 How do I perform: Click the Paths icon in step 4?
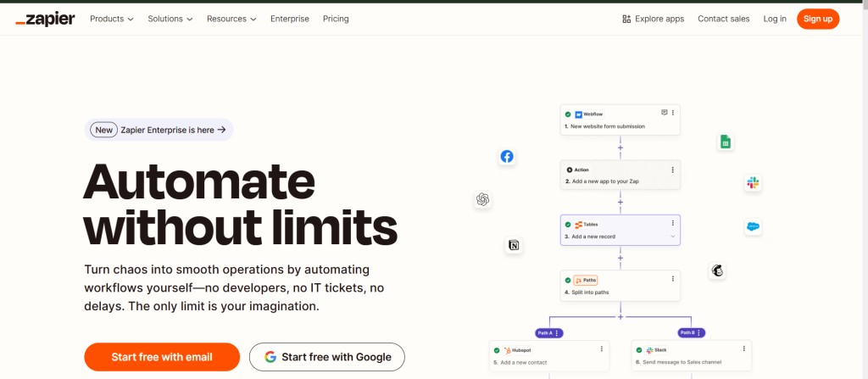click(578, 281)
